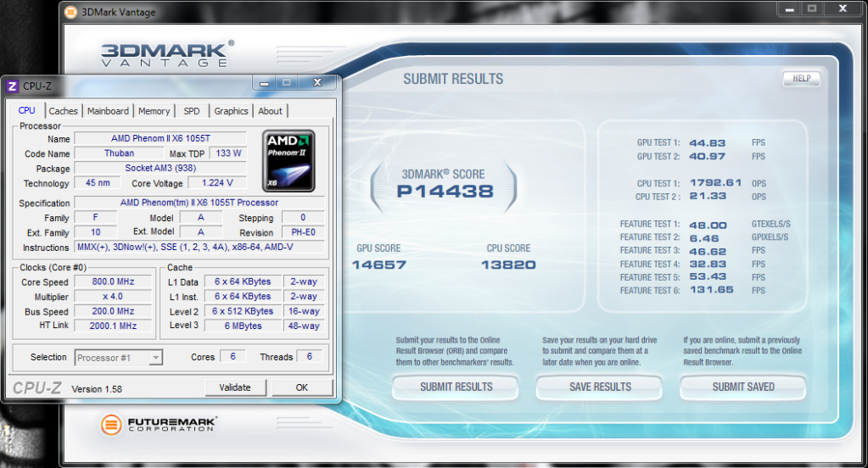Image resolution: width=868 pixels, height=468 pixels.
Task: Click the GPU TEST 2 value 40.97
Action: (707, 157)
